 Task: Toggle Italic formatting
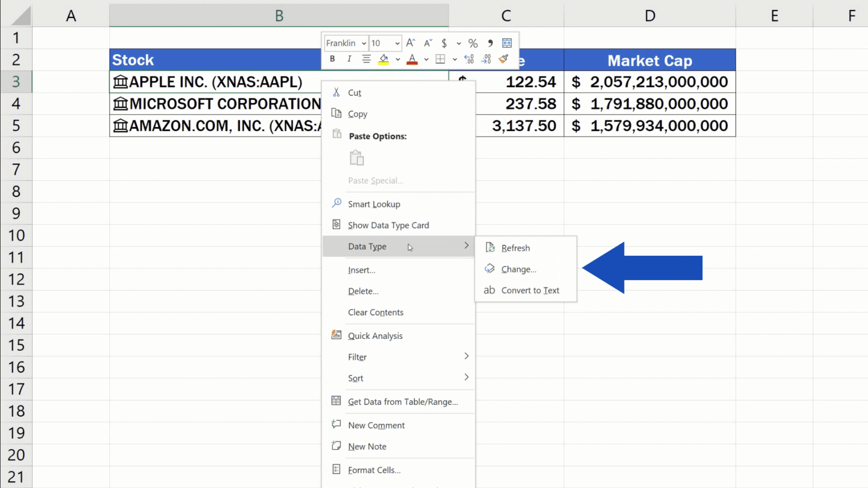pyautogui.click(x=349, y=59)
